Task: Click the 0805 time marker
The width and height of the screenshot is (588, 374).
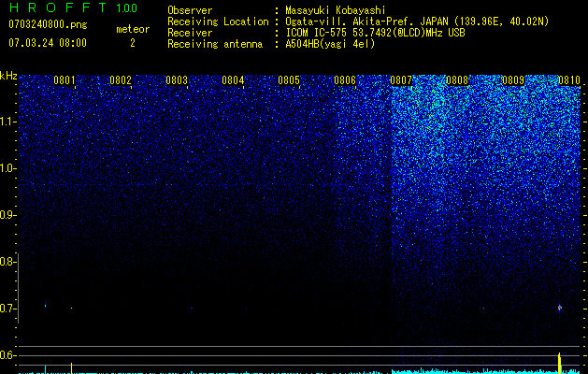Action: 289,80
